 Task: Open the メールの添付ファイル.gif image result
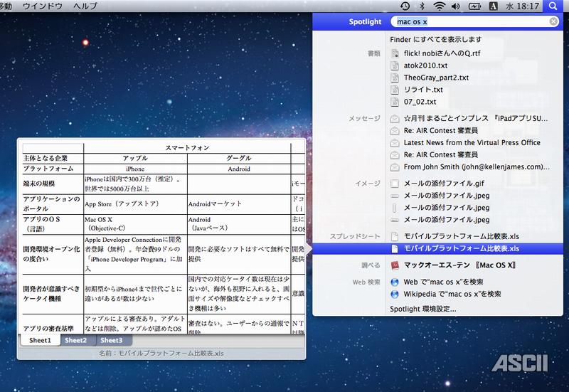click(x=444, y=183)
